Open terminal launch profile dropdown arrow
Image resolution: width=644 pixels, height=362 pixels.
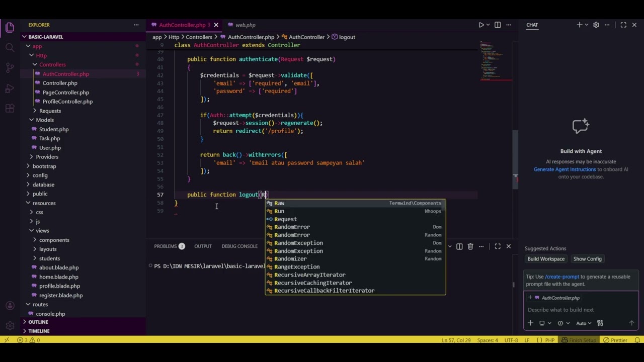[x=450, y=246]
